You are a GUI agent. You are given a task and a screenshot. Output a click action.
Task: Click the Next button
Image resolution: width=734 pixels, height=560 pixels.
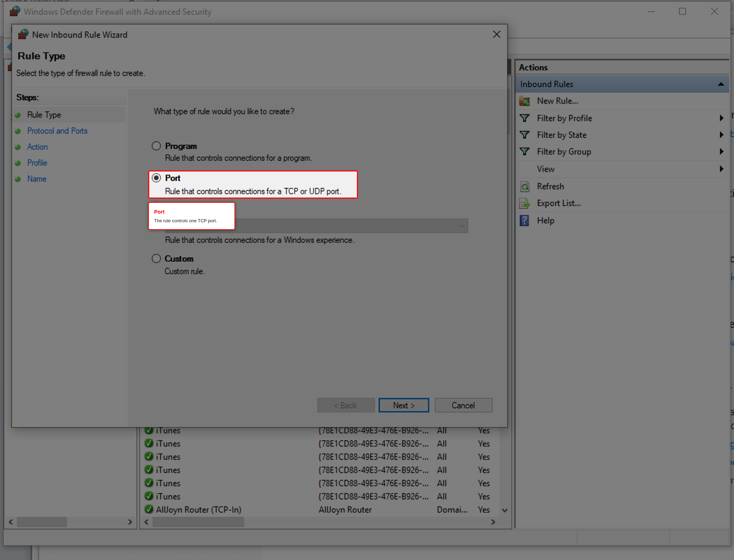(404, 405)
